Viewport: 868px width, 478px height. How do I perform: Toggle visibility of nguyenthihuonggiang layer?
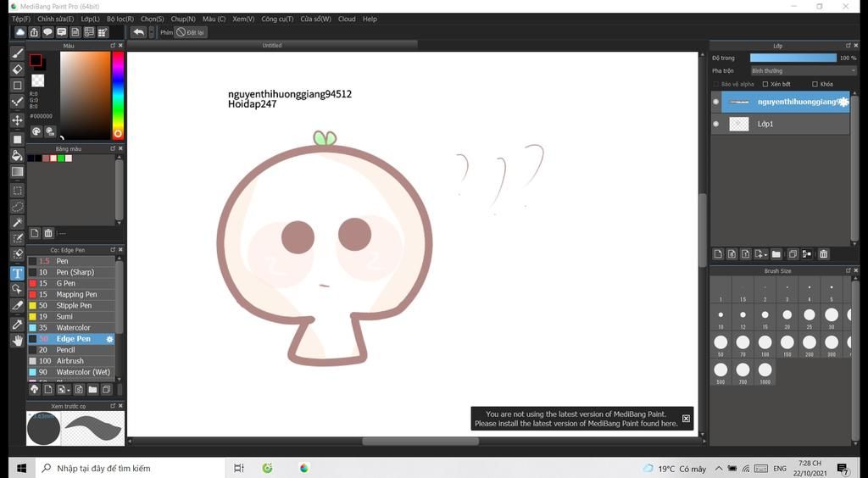pos(715,102)
